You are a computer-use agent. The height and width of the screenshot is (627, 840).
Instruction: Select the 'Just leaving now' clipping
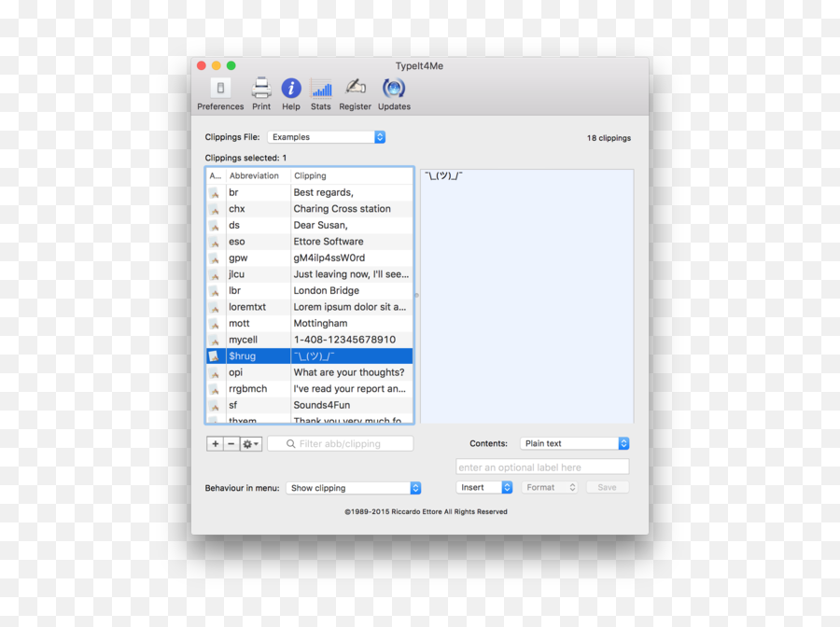[x=351, y=274]
